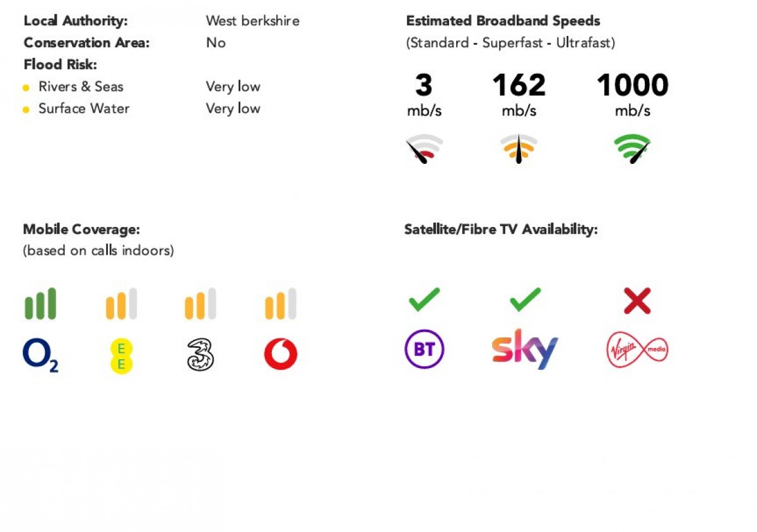The image size is (757, 532).
Task: Click the orange superfast wifi gauge icon
Action: (519, 149)
